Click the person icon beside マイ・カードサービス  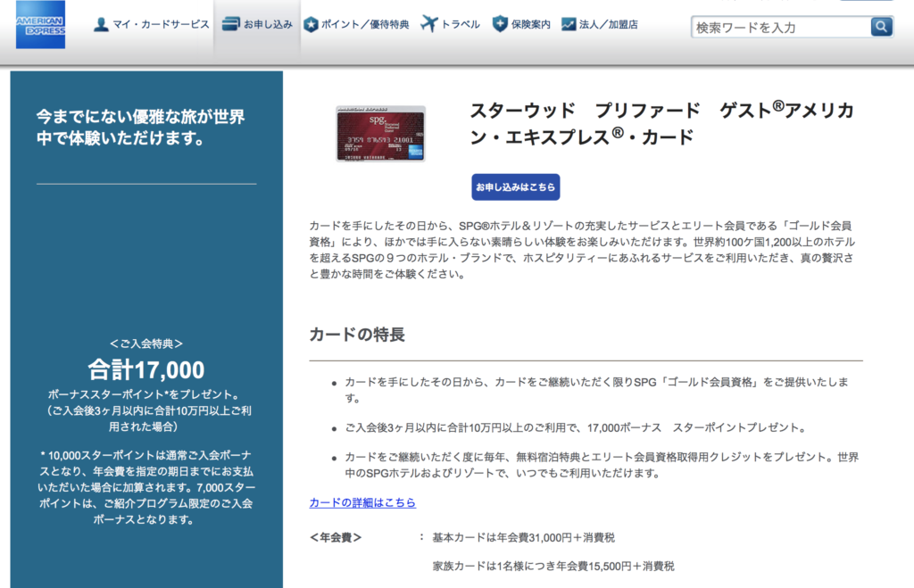(x=101, y=24)
